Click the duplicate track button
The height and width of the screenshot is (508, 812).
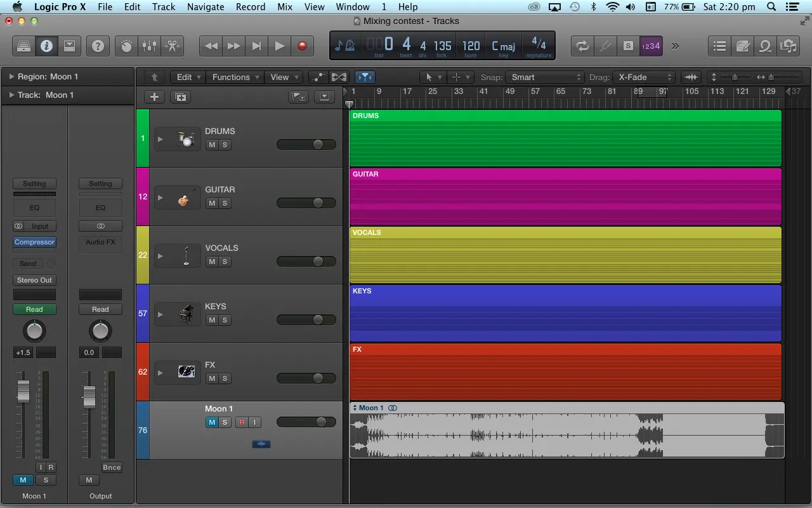(x=181, y=97)
